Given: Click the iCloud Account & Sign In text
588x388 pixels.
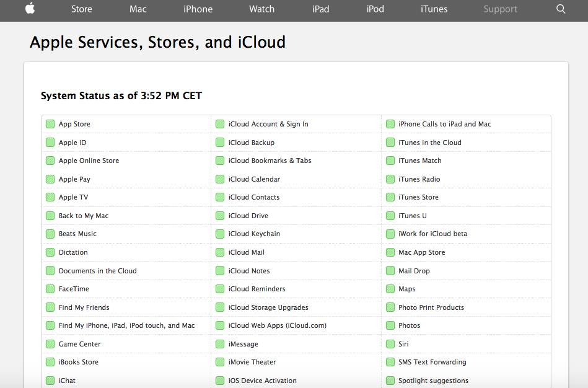Looking at the screenshot, I should (268, 124).
